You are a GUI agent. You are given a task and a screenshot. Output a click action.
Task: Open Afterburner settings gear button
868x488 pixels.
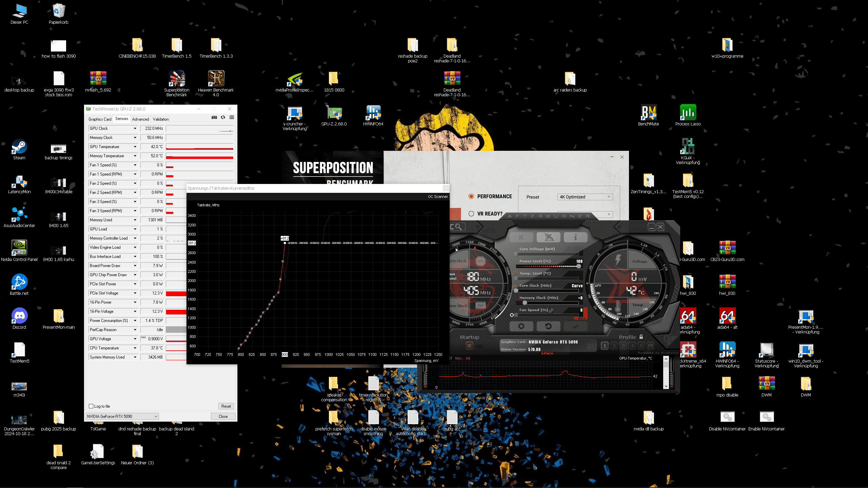pyautogui.click(x=521, y=326)
